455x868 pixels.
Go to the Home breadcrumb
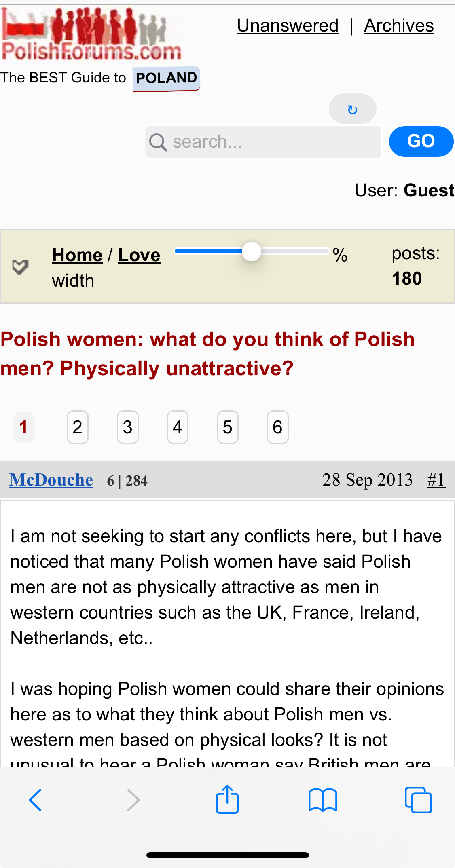click(x=77, y=255)
